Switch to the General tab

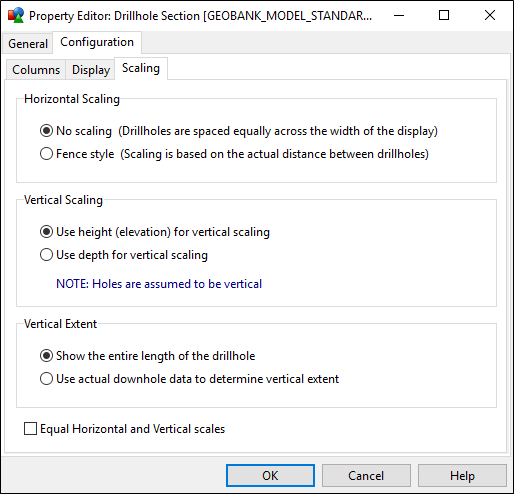28,43
